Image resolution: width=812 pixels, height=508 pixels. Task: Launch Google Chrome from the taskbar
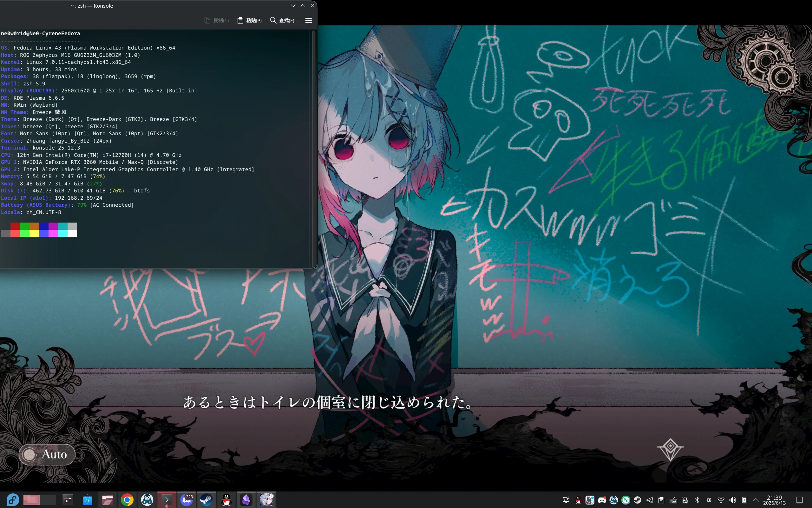[127, 500]
